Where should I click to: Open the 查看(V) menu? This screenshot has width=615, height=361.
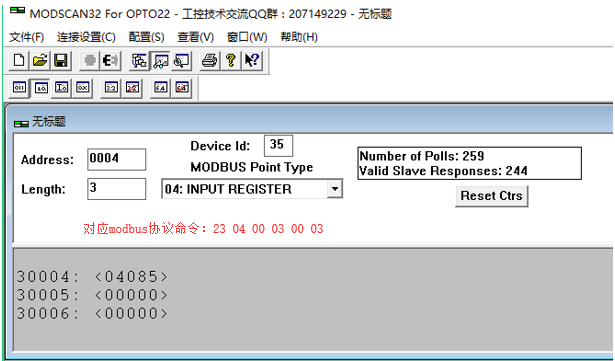(195, 37)
